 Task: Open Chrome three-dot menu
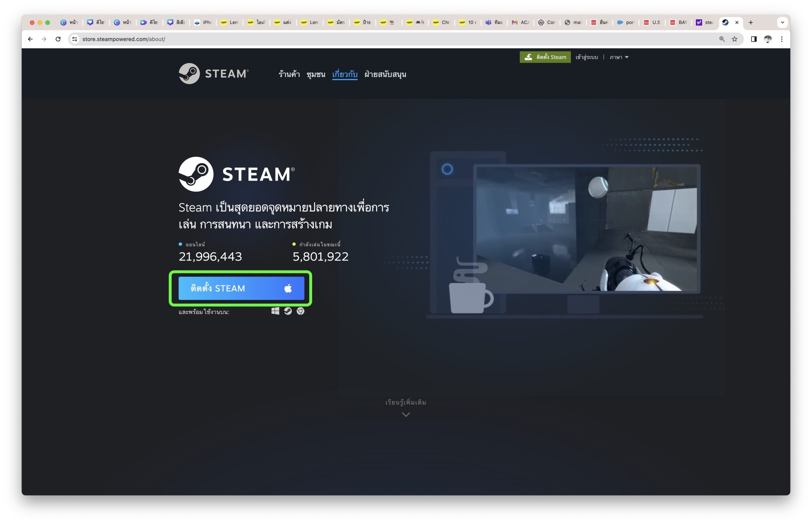pos(782,39)
